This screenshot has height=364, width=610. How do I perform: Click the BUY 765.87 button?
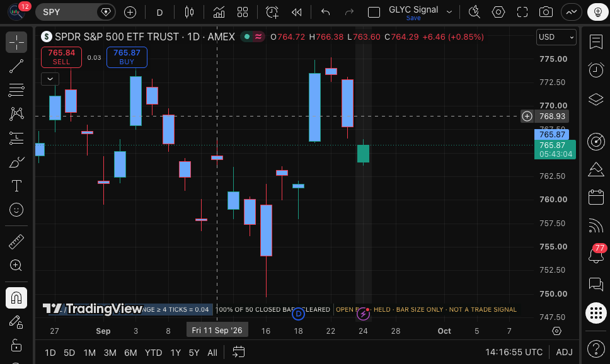point(127,57)
